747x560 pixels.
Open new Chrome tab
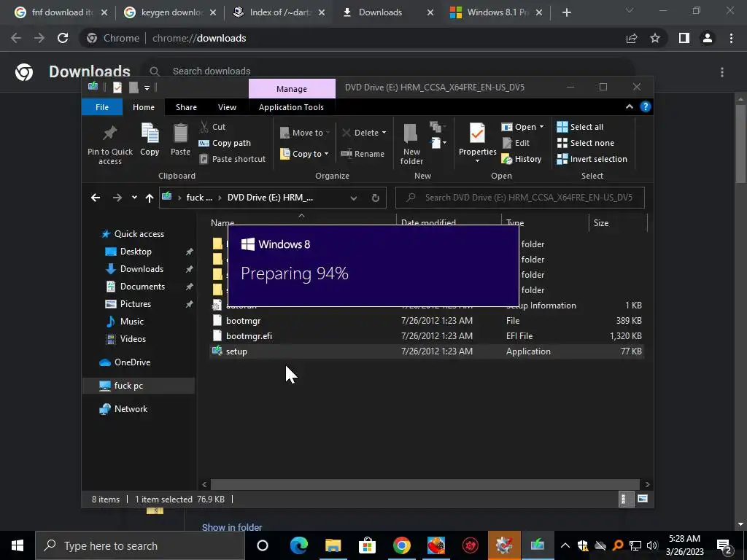[x=566, y=12]
